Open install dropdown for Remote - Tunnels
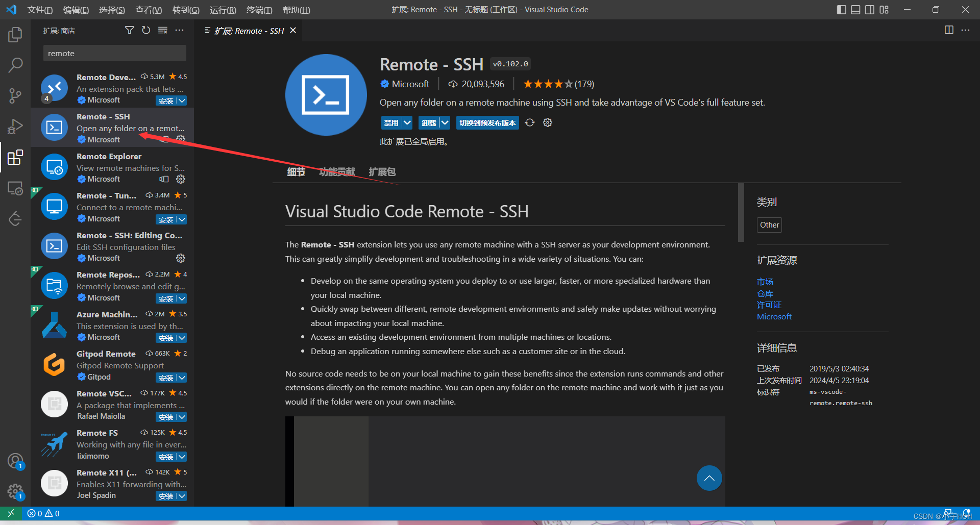The width and height of the screenshot is (980, 525). click(x=182, y=219)
